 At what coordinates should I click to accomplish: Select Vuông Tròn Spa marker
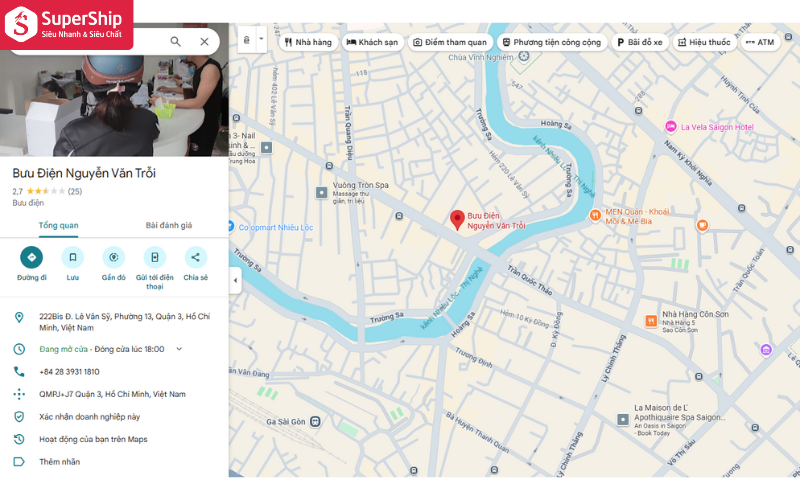tap(321, 193)
